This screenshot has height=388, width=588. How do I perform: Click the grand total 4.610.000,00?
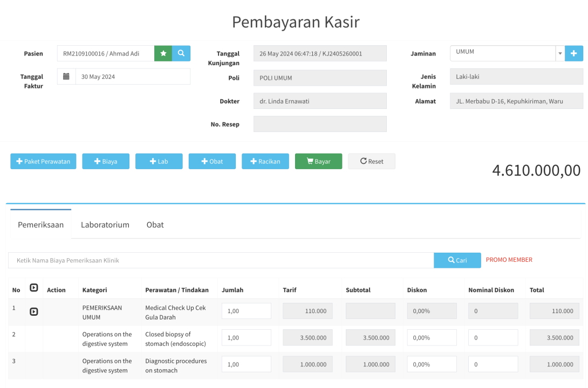click(x=536, y=170)
